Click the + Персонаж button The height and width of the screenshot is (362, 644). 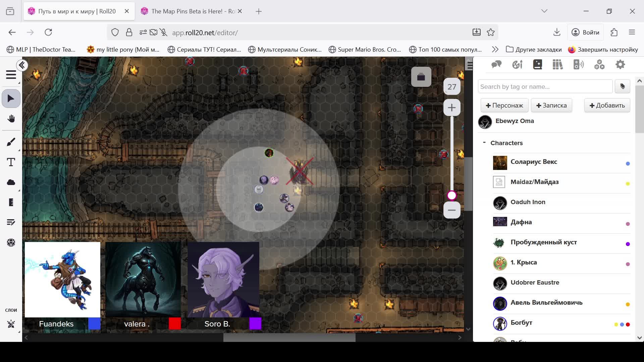[504, 105]
